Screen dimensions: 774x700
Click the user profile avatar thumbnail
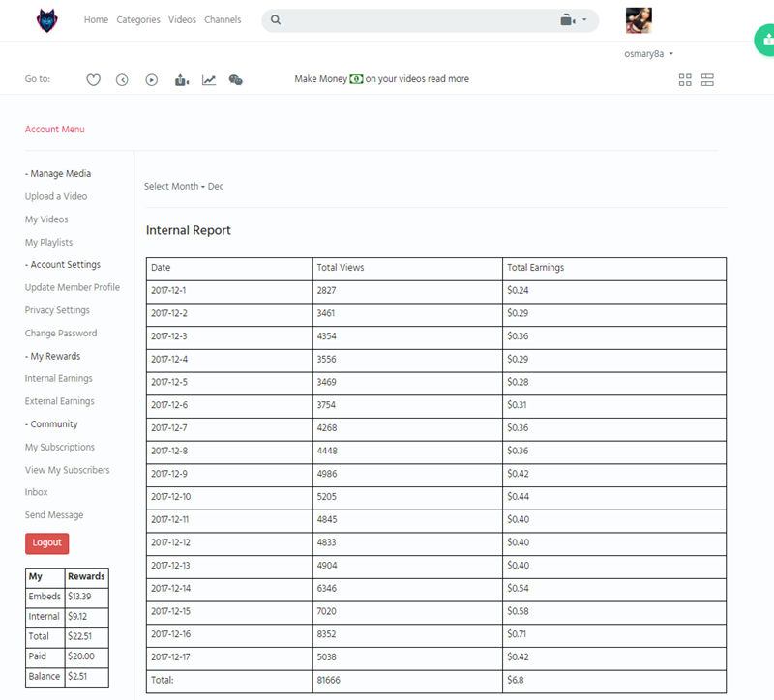(639, 20)
